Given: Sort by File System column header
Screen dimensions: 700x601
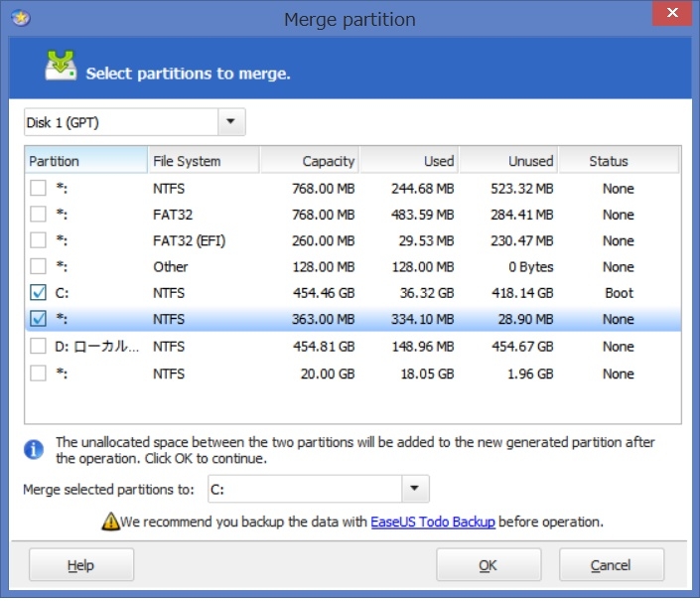Looking at the screenshot, I should [x=204, y=160].
